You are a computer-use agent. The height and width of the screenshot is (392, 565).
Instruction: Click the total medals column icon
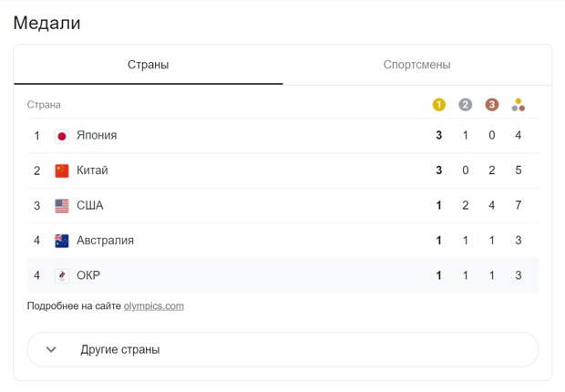(x=519, y=105)
